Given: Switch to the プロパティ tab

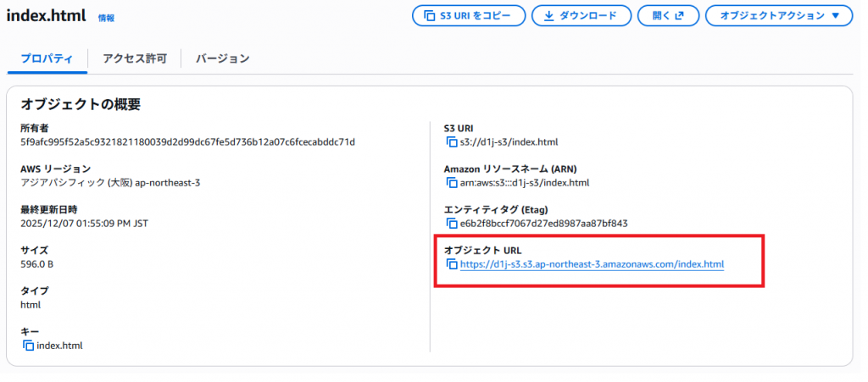Looking at the screenshot, I should pyautogui.click(x=47, y=58).
